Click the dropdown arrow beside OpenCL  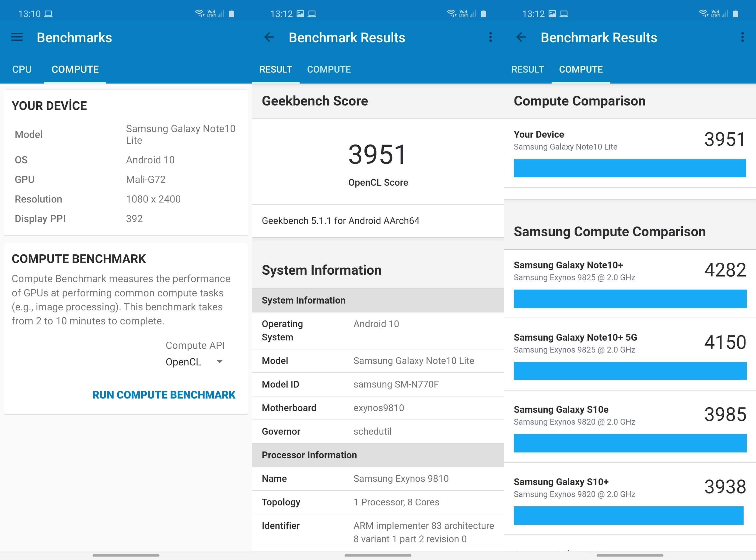[220, 362]
